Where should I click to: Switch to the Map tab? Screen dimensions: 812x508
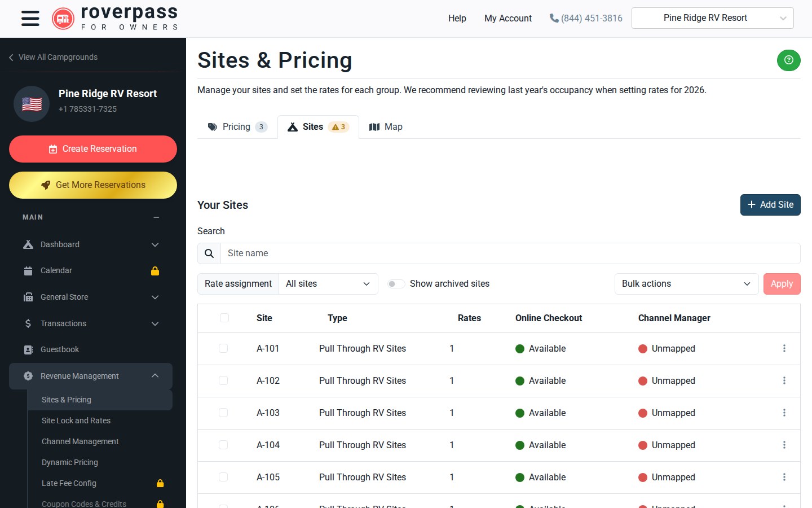coord(386,127)
